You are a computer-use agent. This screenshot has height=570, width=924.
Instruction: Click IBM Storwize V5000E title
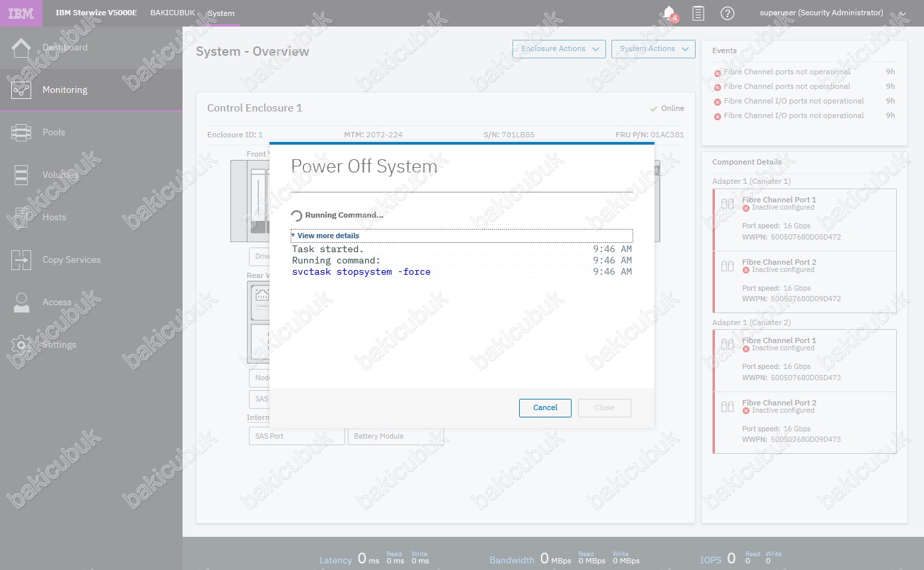[x=96, y=13]
